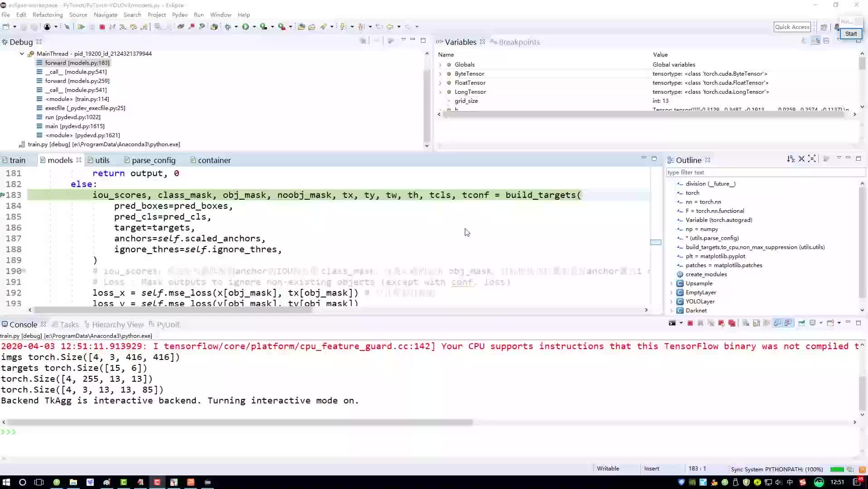
Task: Expand the FloatTensor variable row
Action: pos(440,83)
